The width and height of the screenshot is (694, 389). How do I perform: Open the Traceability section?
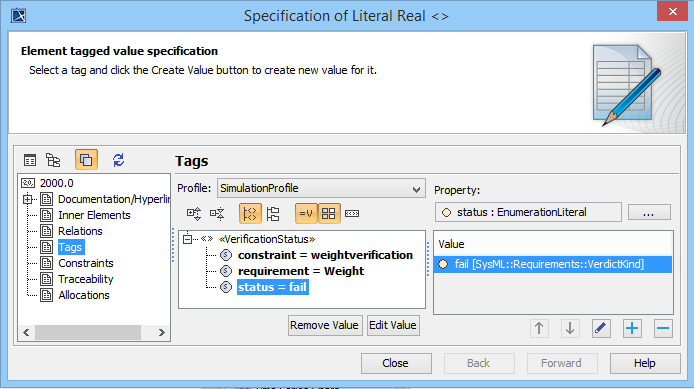pos(86,279)
